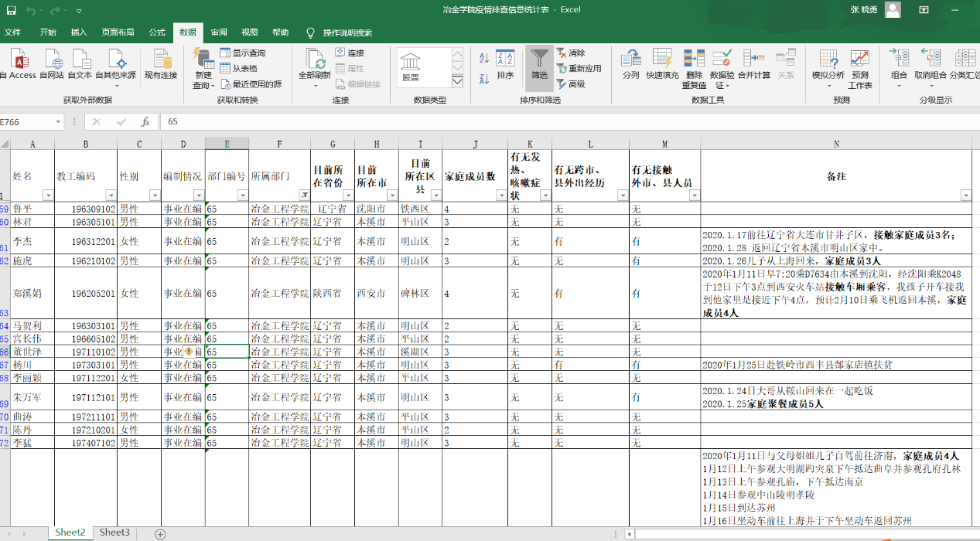The width and height of the screenshot is (980, 541).
Task: Click 全部刷新 refresh all
Action: tap(315, 69)
